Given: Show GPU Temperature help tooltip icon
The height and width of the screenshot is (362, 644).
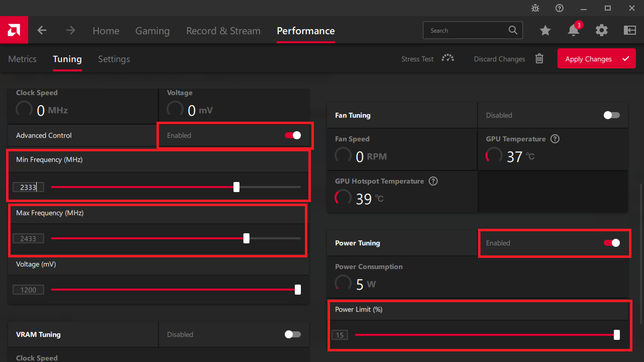Looking at the screenshot, I should pyautogui.click(x=555, y=139).
